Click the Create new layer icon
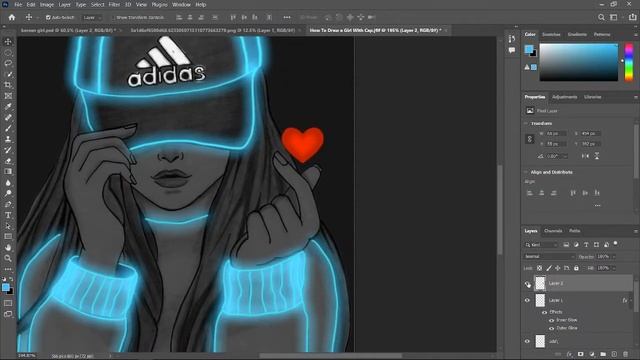 614,354
